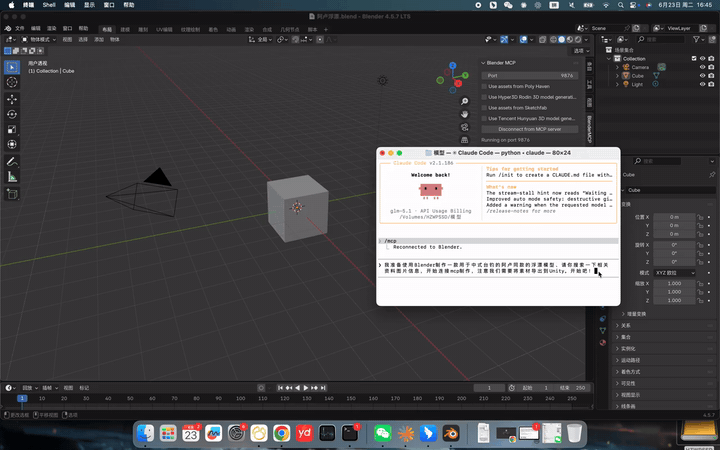The image size is (720, 450).
Task: Jump to timeline end frame
Action: point(323,388)
